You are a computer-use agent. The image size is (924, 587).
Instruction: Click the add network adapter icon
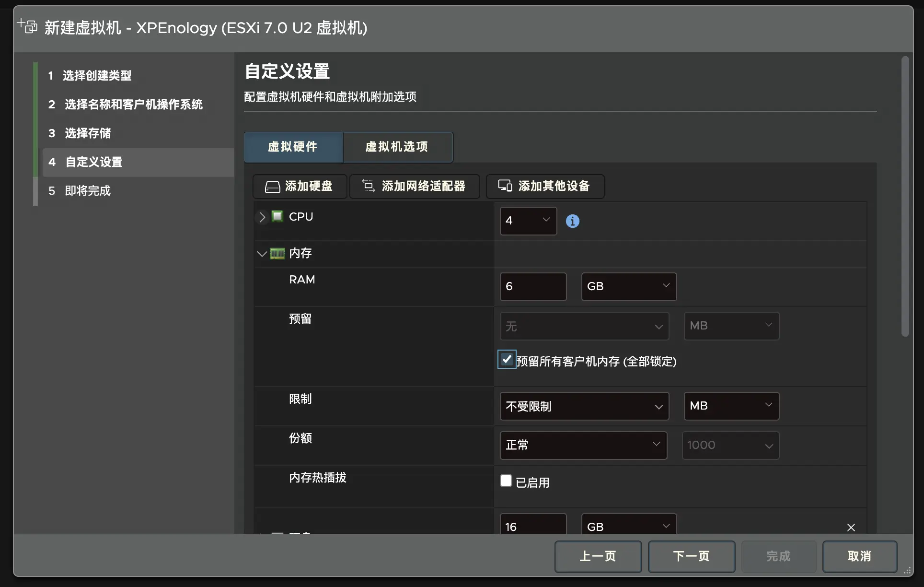[x=368, y=186]
